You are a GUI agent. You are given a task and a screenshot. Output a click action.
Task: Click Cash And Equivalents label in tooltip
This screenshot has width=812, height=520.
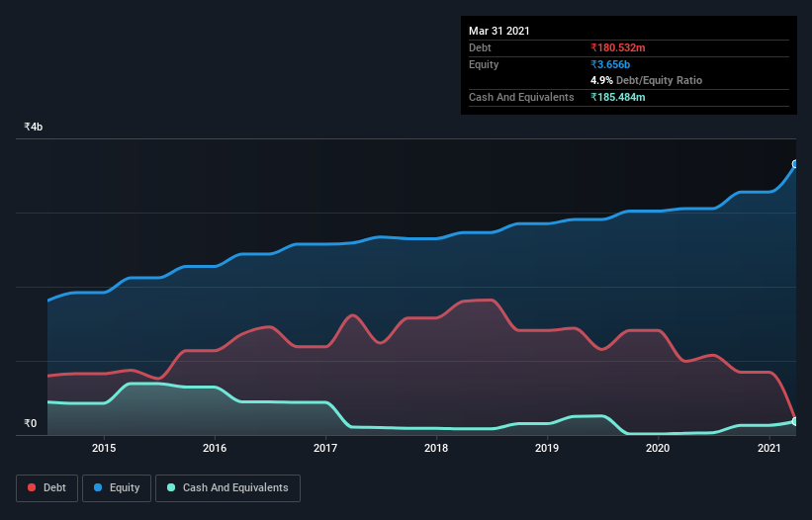tap(521, 97)
